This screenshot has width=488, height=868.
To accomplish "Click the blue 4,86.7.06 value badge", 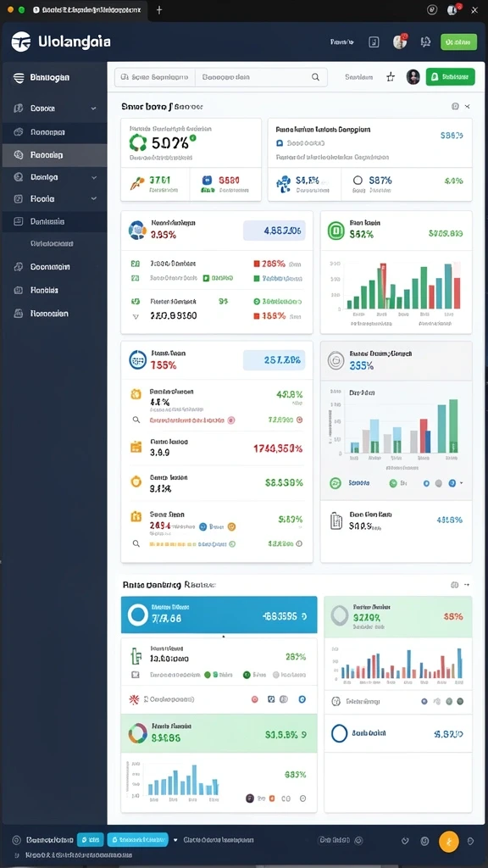I will coord(274,231).
